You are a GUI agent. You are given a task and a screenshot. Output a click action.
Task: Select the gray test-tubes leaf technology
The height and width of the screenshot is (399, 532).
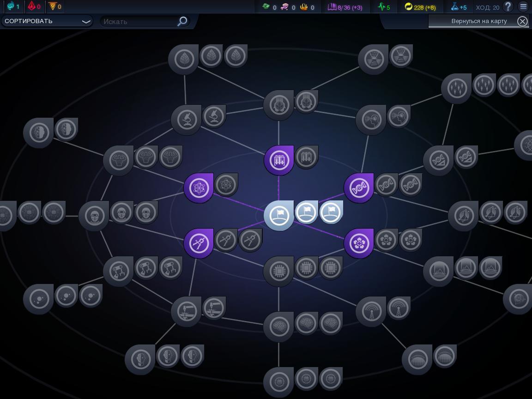[306, 157]
